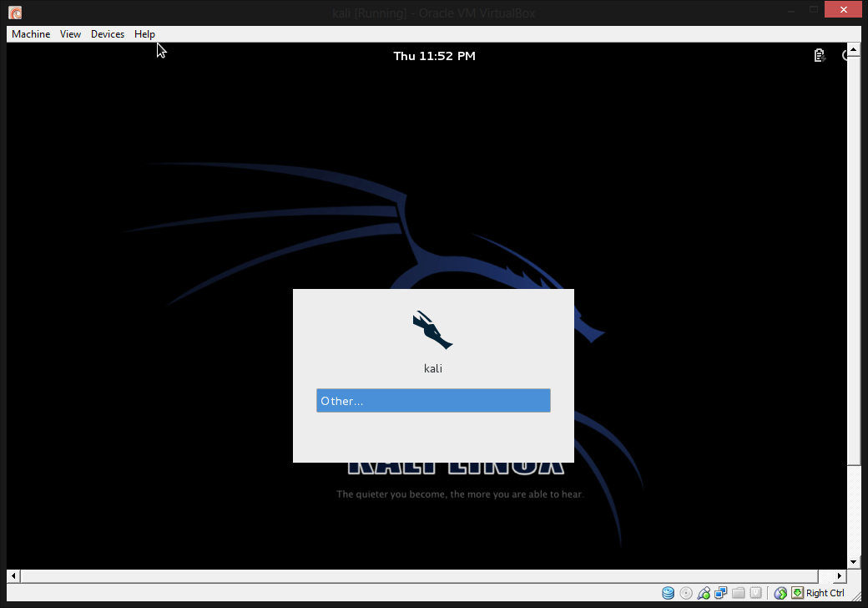Click the video capture status icon
Screen dimensions: 868x608
[755, 593]
